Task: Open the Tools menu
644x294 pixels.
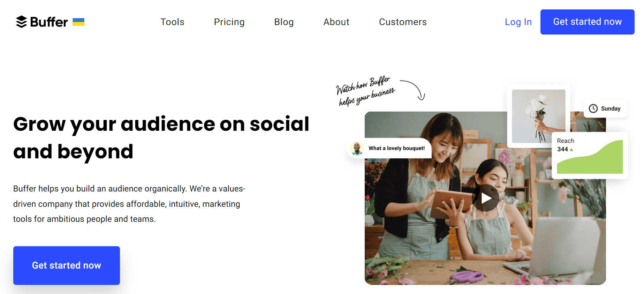Action: coord(172,22)
